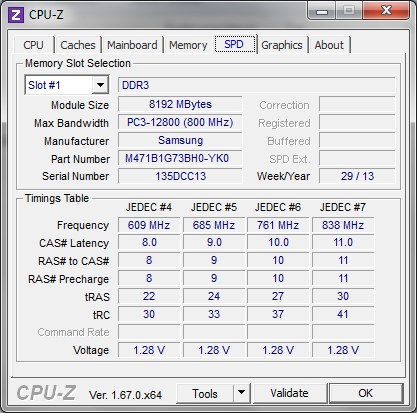
Task: Go to the Memory tab
Action: pyautogui.click(x=188, y=45)
